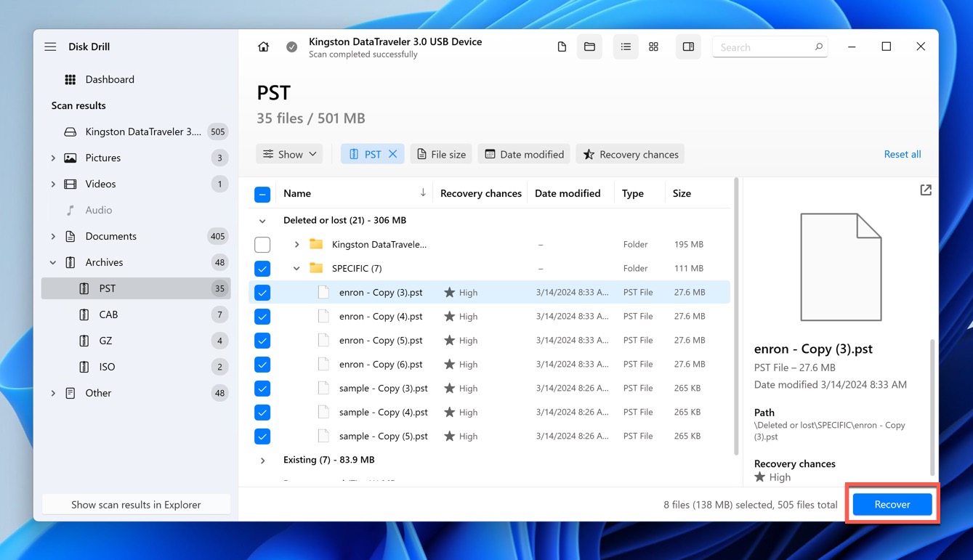
Task: Switch to the file view icon
Action: coord(562,46)
